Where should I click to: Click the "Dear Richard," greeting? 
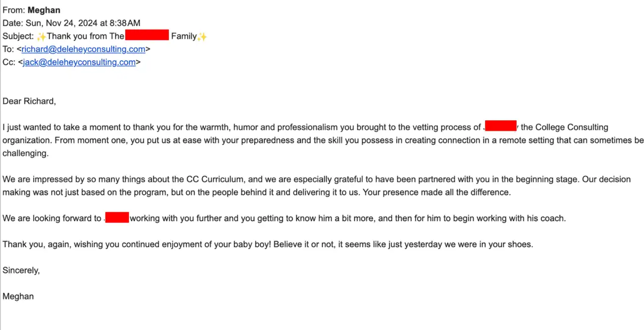[x=29, y=101]
